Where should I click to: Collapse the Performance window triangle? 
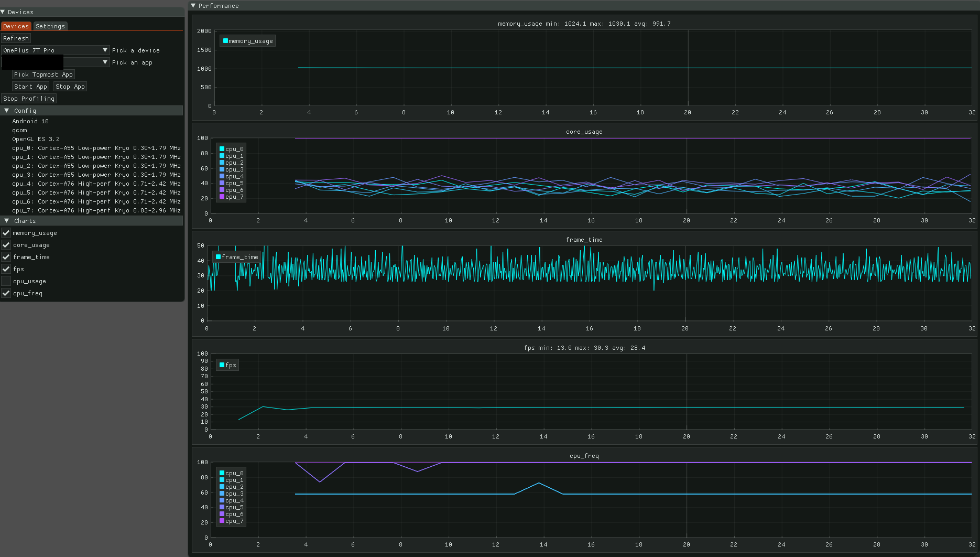(193, 5)
